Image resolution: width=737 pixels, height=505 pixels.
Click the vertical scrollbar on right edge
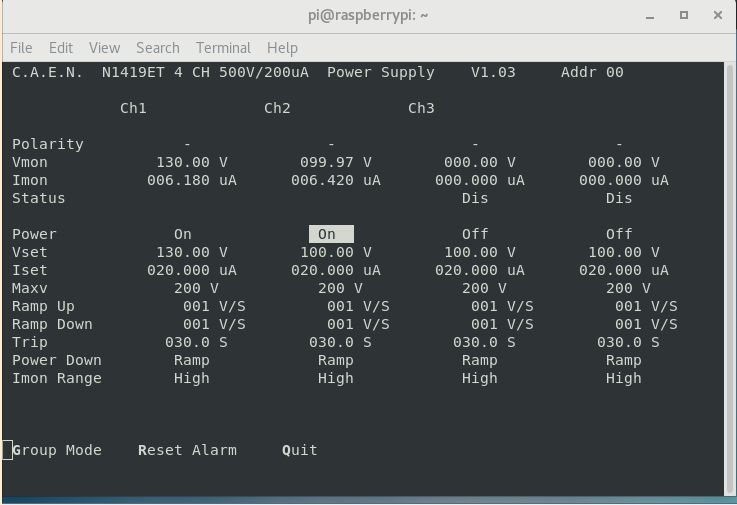coord(729,280)
